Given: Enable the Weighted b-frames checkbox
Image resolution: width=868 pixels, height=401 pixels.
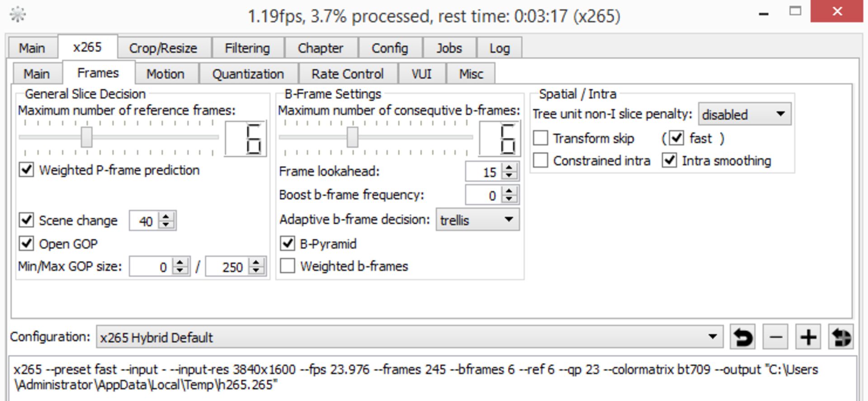Looking at the screenshot, I should (288, 266).
